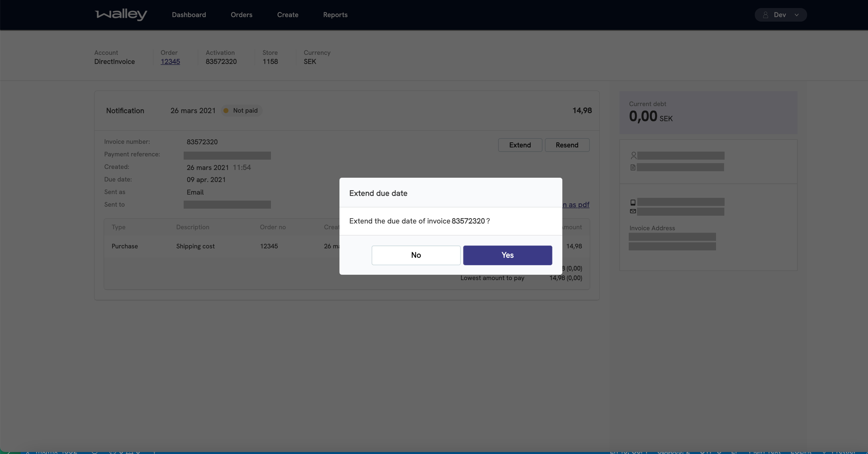Screen dimensions: 868x454
Task: Navigate to Reports
Action: (x=335, y=15)
